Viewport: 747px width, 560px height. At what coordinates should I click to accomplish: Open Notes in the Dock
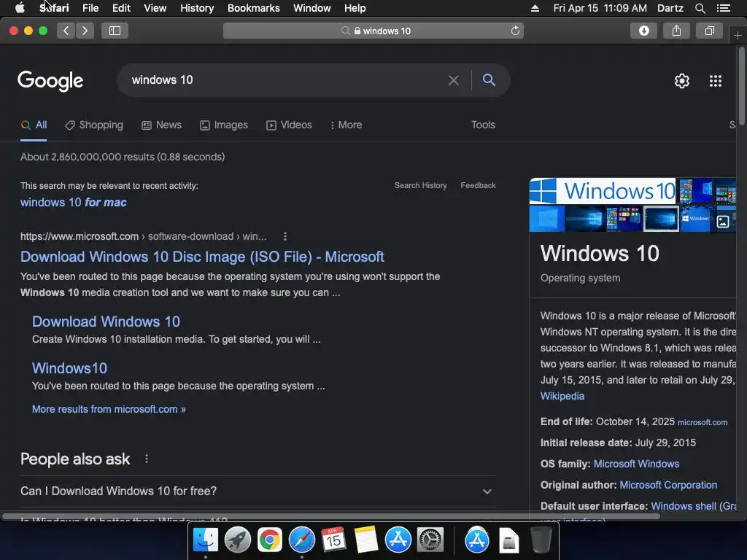tap(366, 540)
